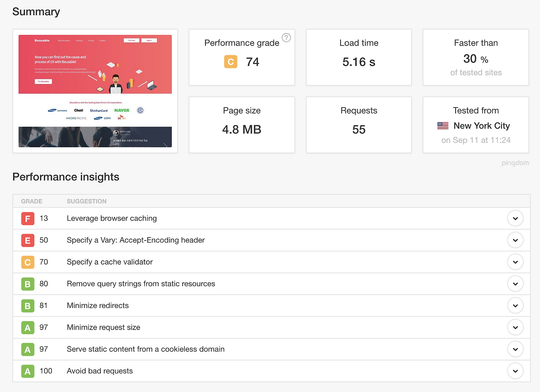This screenshot has height=392, width=540.
Task: Click the Performance grade help question mark icon
Action: pyautogui.click(x=286, y=38)
